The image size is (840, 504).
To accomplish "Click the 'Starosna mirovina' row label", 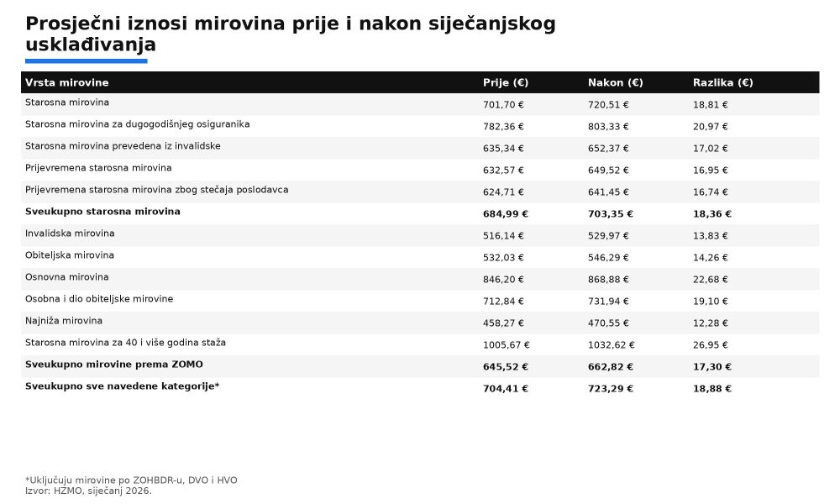I will tap(67, 102).
